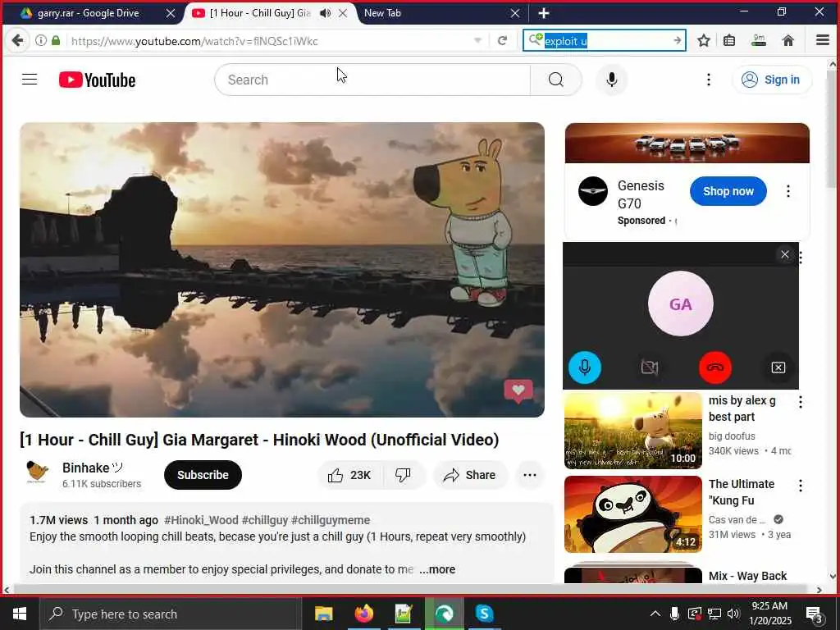Submit search with magnifier button
The image size is (840, 630).
556,80
